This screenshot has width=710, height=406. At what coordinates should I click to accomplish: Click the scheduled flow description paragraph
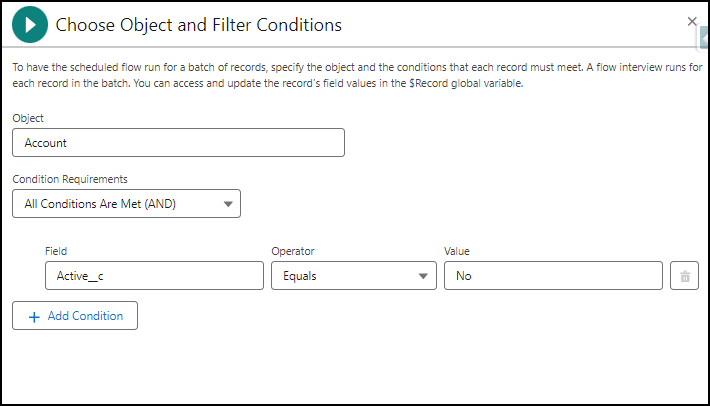[357, 75]
